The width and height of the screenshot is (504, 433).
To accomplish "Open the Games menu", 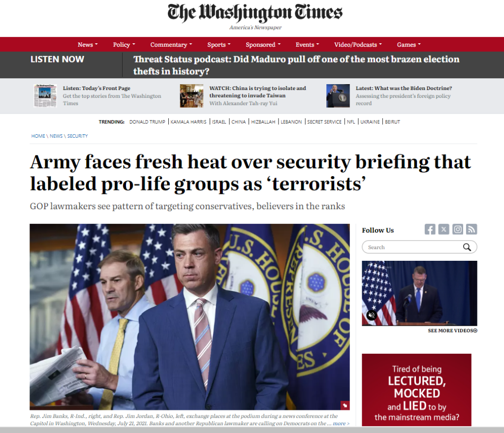I will tap(409, 45).
